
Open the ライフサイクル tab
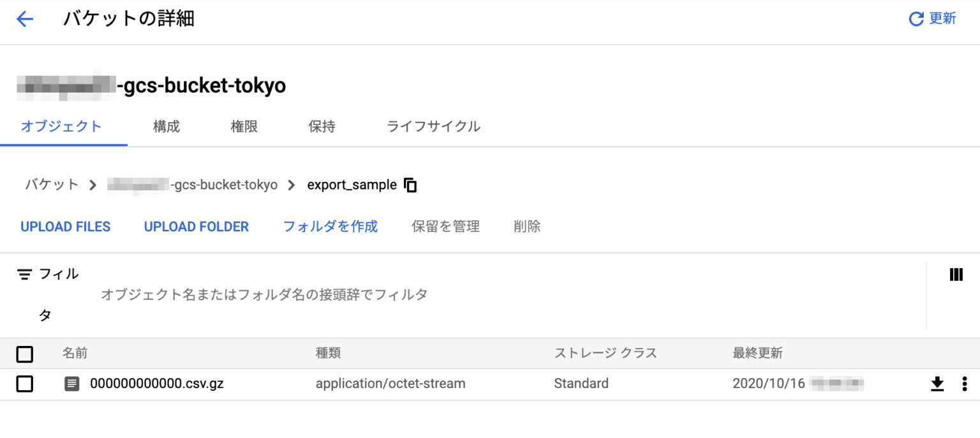coord(433,126)
